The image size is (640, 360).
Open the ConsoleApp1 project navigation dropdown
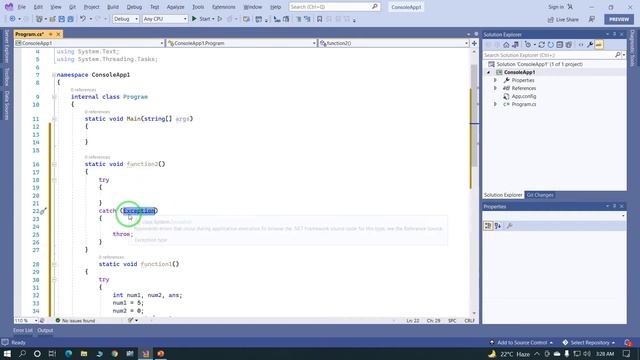(89, 43)
